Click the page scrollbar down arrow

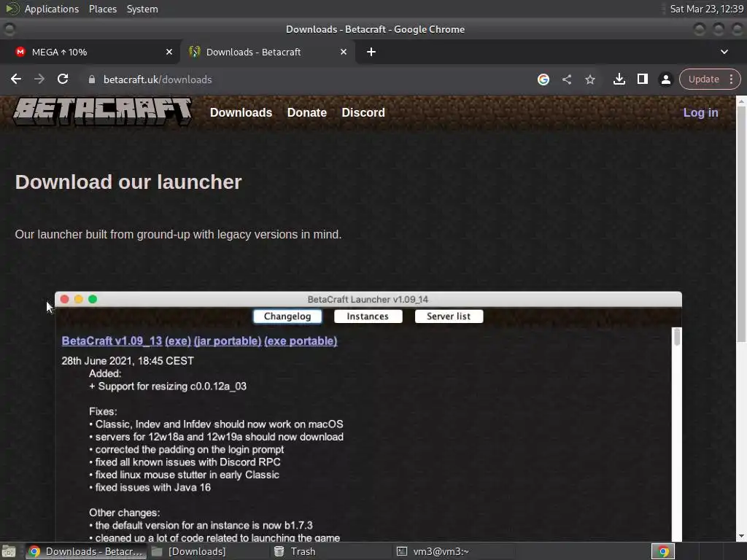pyautogui.click(x=741, y=536)
